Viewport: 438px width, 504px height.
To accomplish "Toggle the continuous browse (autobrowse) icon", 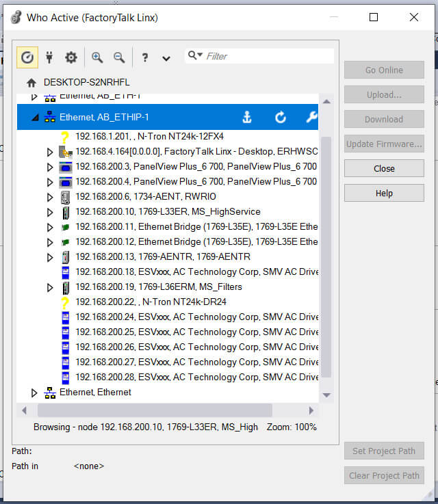I will coord(27,57).
